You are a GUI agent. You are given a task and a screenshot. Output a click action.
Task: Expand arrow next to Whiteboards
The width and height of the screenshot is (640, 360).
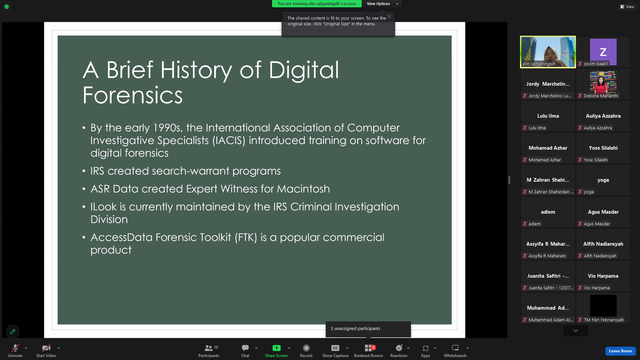point(467,348)
